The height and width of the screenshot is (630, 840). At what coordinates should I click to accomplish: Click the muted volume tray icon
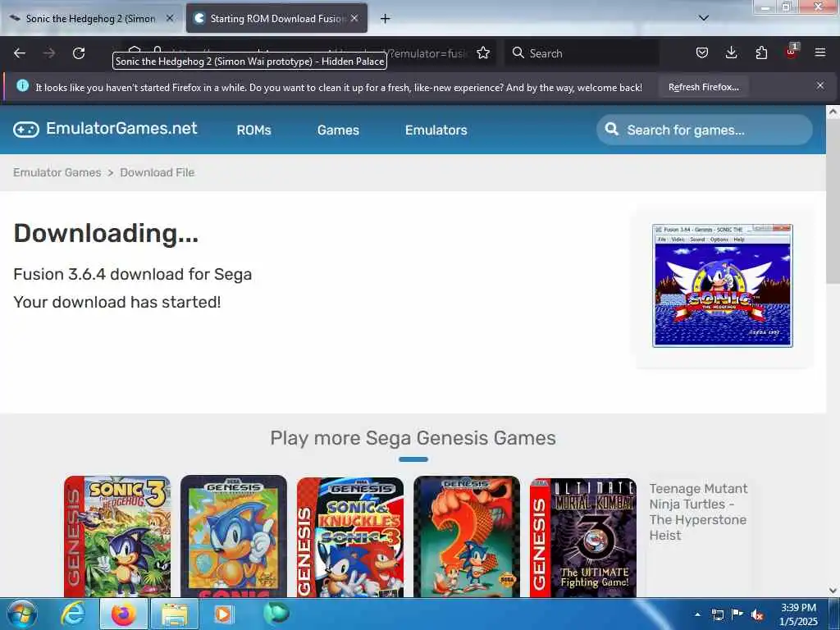[757, 614]
